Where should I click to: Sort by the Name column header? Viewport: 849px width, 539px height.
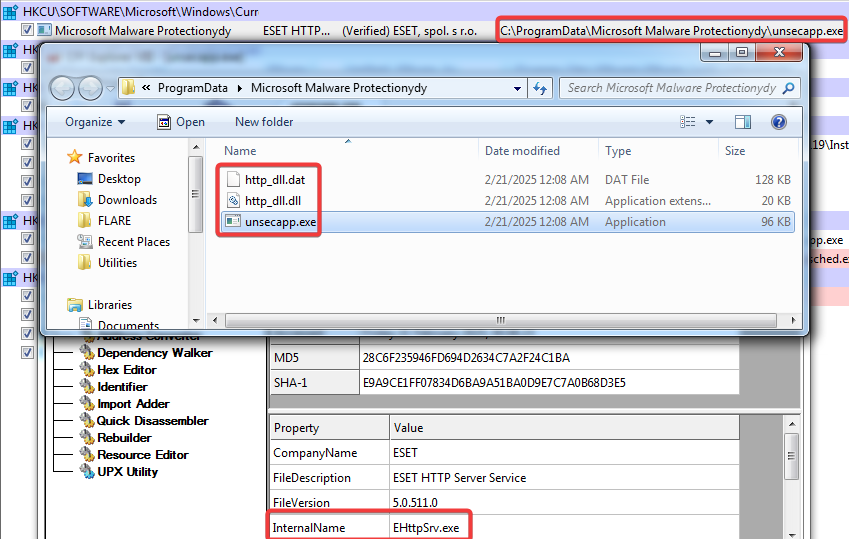[240, 151]
